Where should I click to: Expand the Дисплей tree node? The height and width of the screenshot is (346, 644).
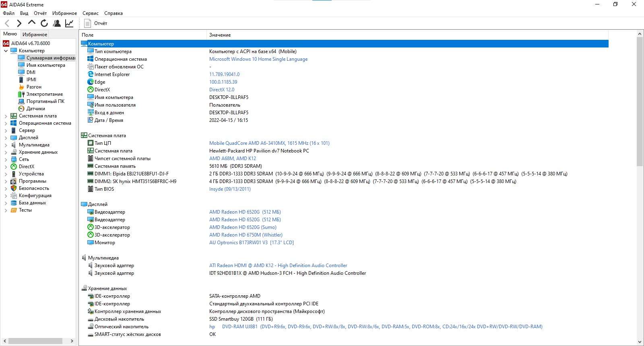(6, 138)
